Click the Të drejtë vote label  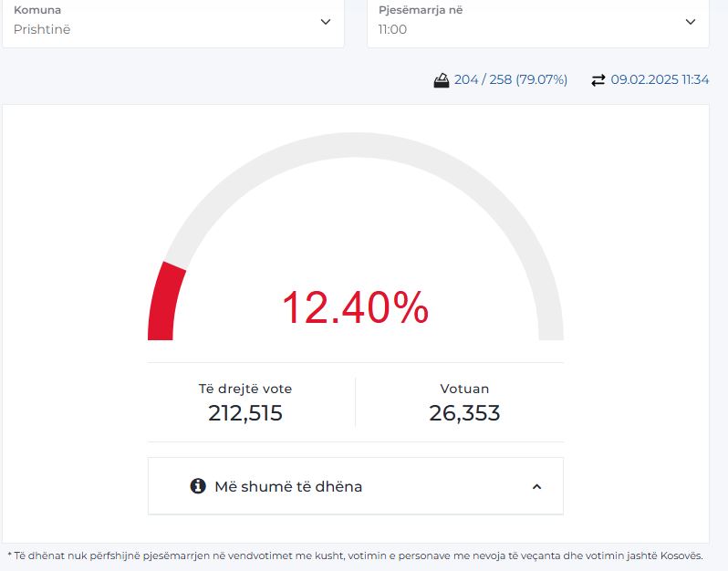[245, 389]
